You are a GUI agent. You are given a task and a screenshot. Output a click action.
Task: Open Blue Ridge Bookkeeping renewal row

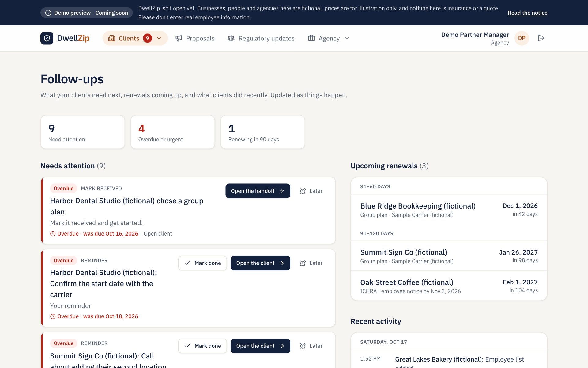(449, 210)
